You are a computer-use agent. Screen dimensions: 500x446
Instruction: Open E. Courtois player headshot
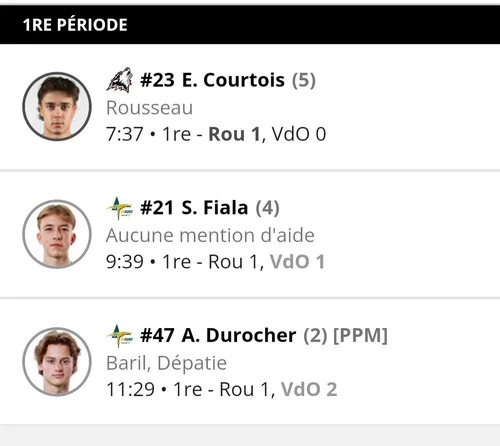[x=57, y=106]
